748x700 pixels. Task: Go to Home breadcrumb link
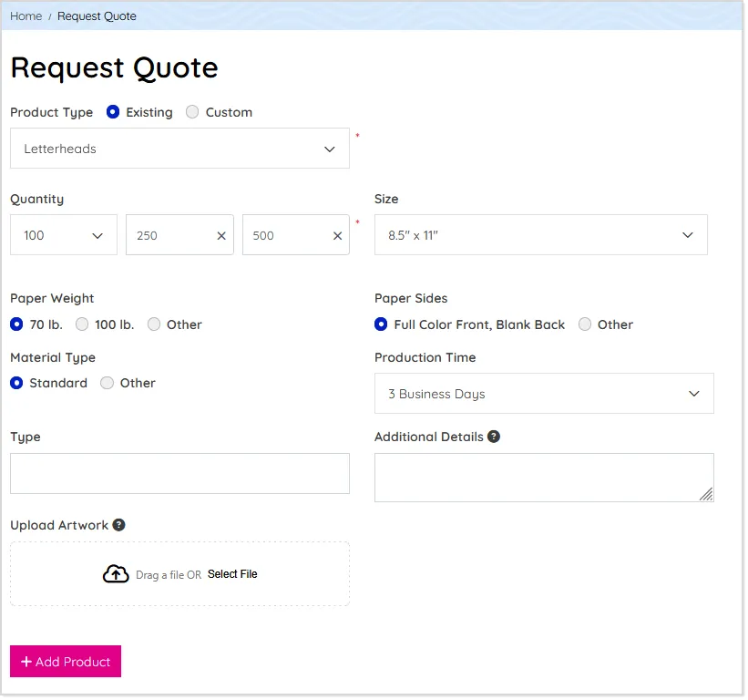point(26,16)
